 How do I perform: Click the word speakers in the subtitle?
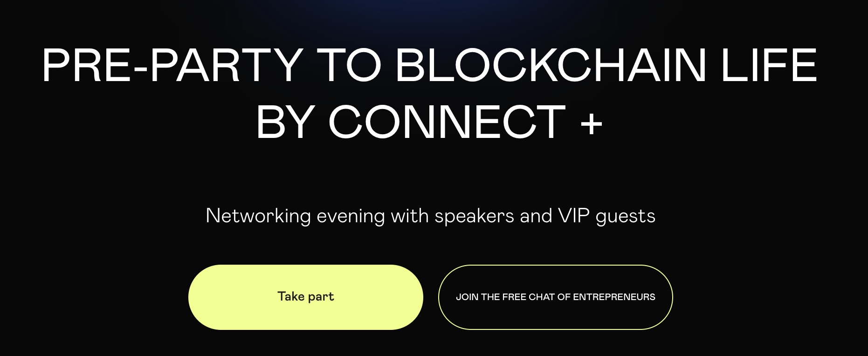pyautogui.click(x=474, y=216)
